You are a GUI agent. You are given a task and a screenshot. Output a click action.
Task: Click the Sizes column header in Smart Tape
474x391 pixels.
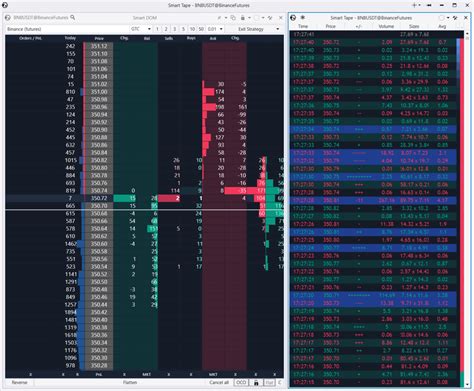414,26
